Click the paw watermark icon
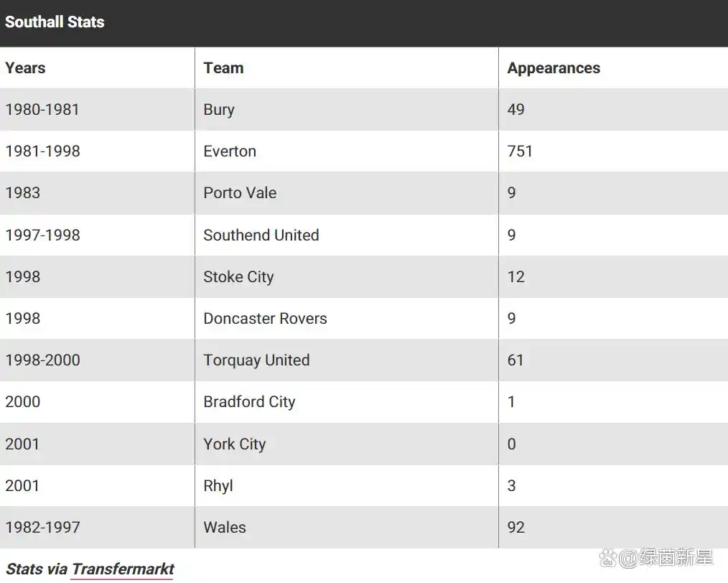 tap(608, 558)
